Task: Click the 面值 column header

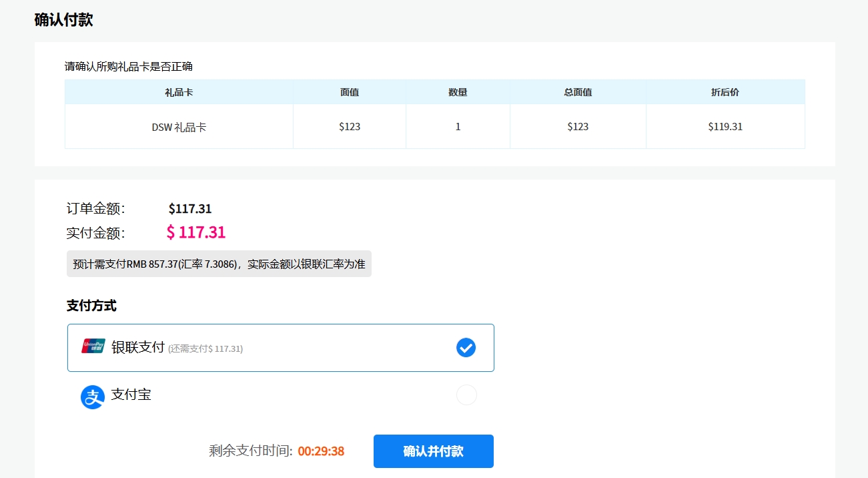Action: click(350, 92)
